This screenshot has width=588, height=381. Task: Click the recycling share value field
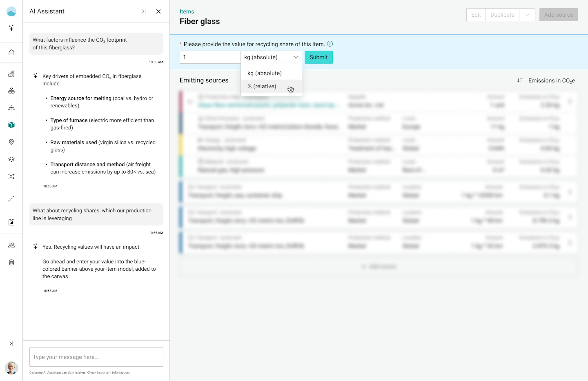tap(210, 57)
